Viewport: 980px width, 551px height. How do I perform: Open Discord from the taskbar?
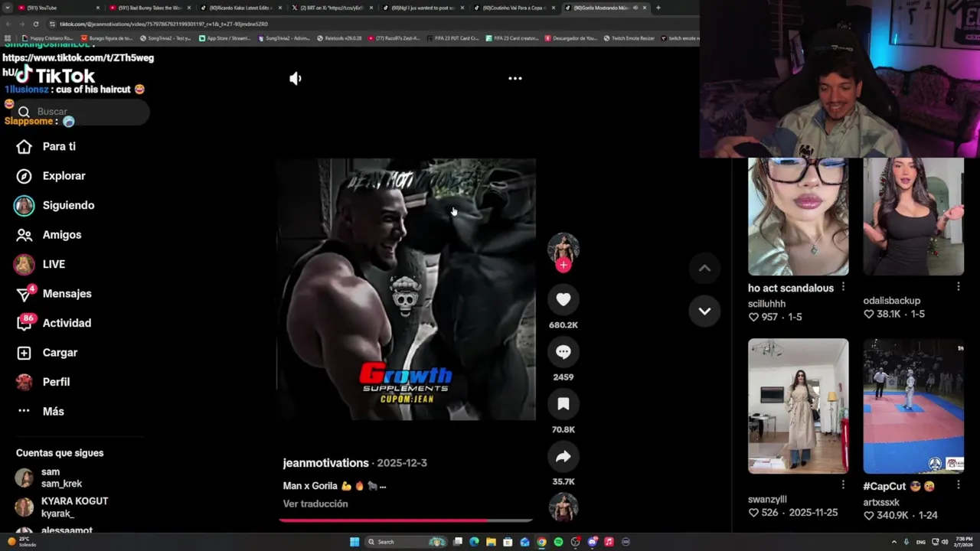[592, 542]
